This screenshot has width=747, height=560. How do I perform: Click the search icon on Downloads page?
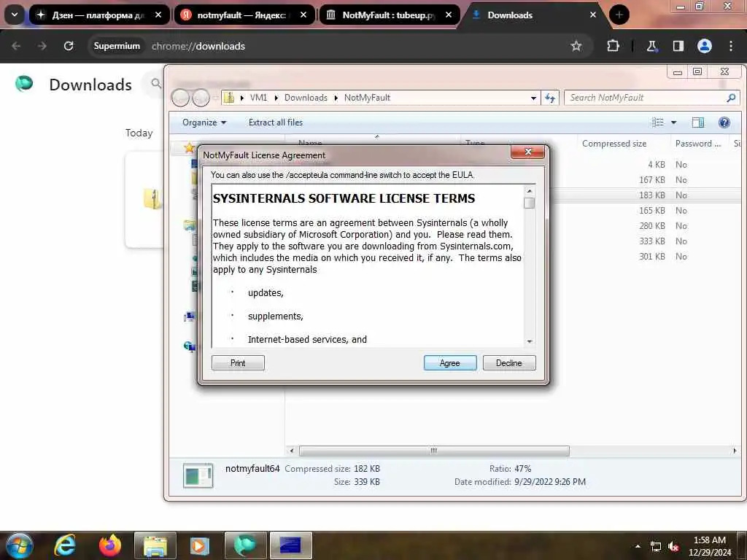[x=156, y=84]
